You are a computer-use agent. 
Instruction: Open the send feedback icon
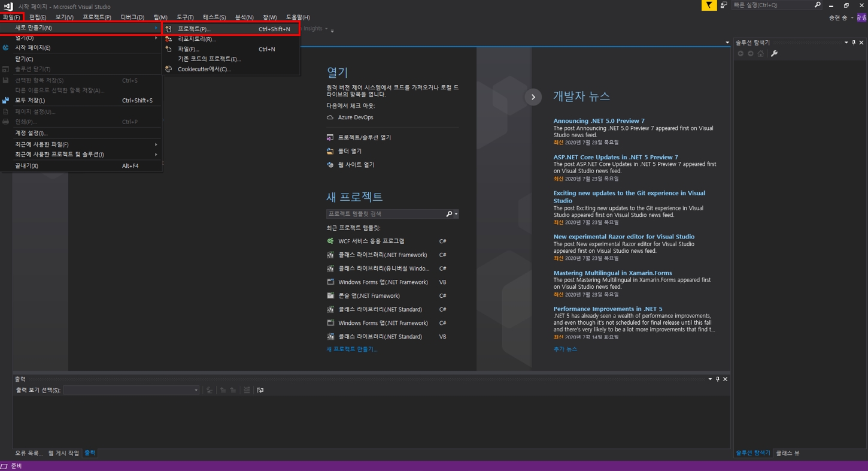724,5
